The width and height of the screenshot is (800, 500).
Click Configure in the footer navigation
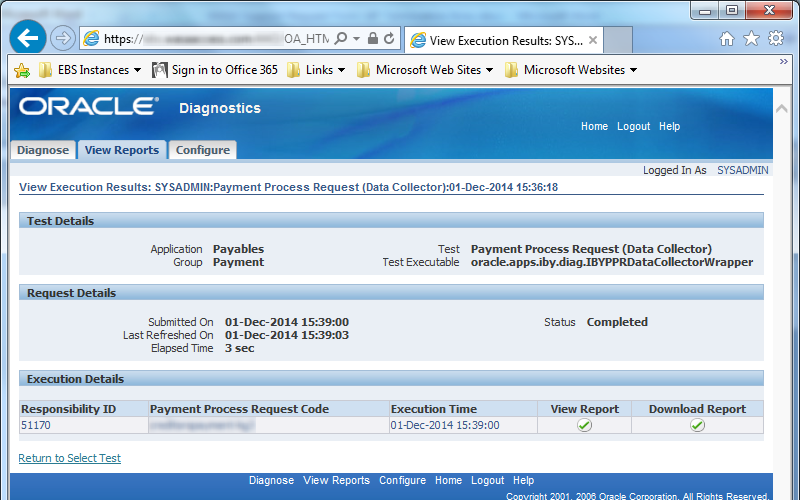(402, 481)
